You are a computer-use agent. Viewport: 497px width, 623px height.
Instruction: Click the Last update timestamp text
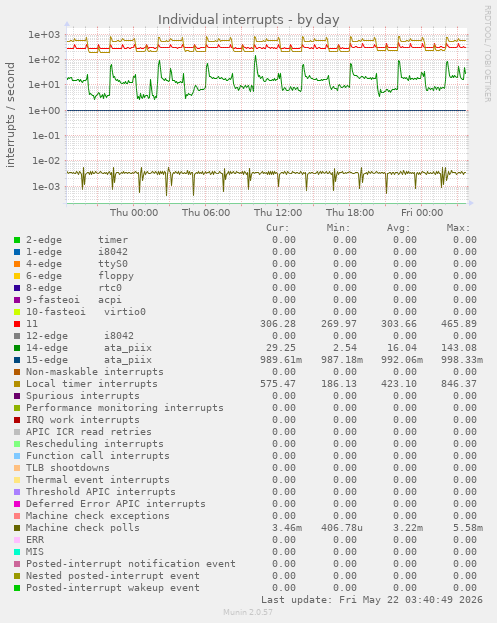(372, 600)
